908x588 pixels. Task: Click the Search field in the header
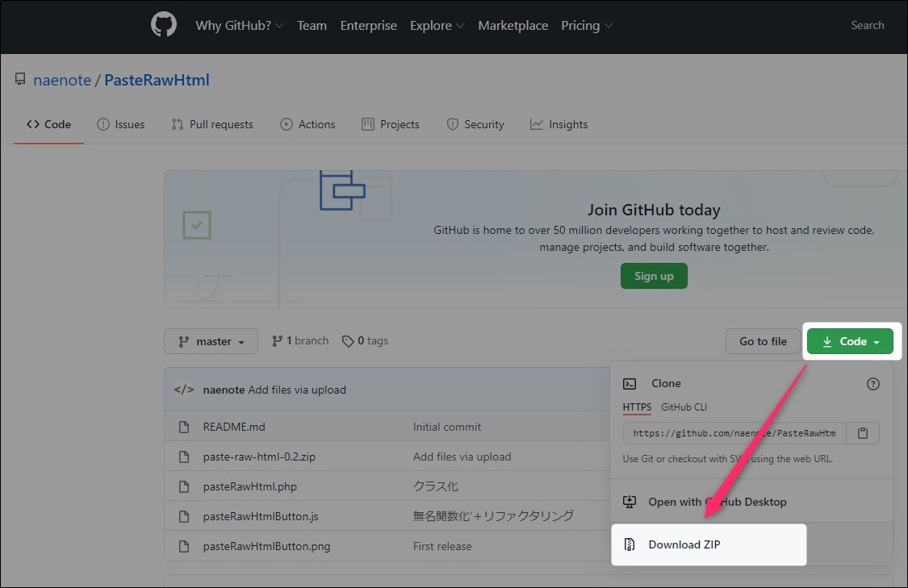click(x=868, y=25)
